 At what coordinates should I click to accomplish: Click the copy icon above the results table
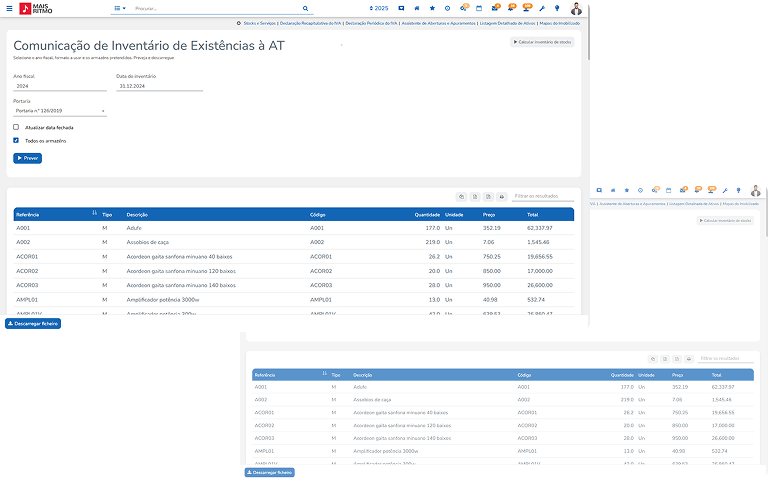point(461,196)
